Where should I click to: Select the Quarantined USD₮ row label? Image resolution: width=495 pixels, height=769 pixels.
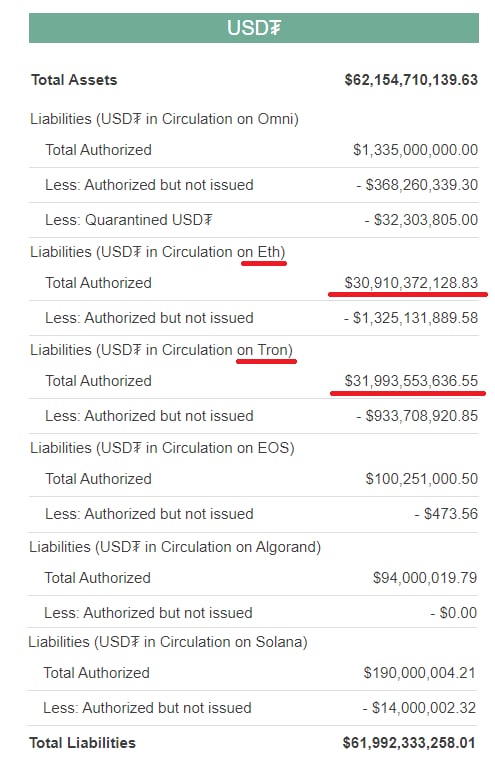point(129,220)
